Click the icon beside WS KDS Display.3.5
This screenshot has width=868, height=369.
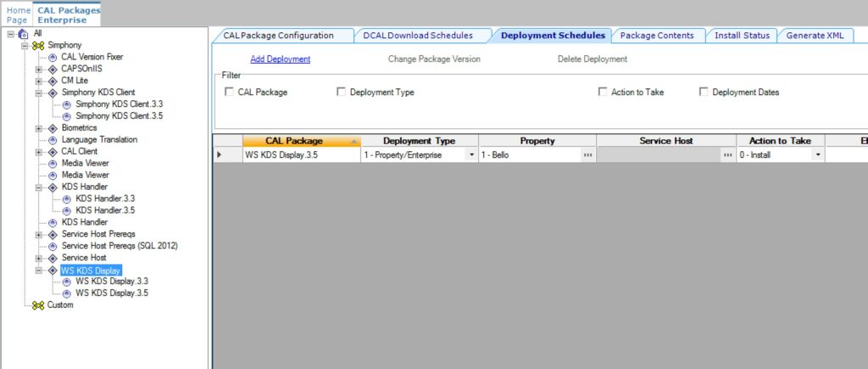(66, 294)
